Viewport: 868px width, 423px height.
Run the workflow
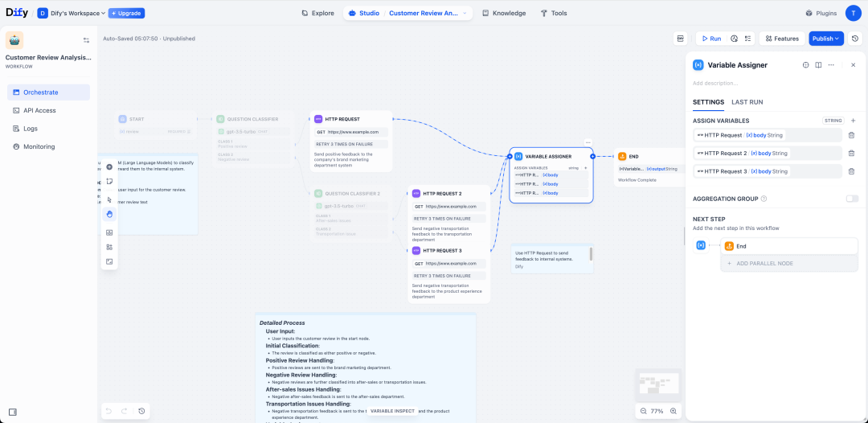tap(710, 38)
